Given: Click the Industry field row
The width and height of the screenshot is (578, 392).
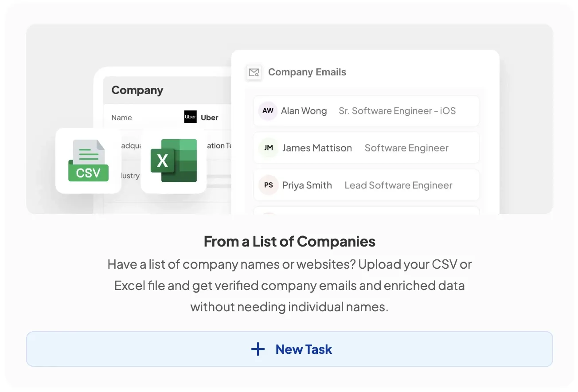Looking at the screenshot, I should tap(128, 176).
